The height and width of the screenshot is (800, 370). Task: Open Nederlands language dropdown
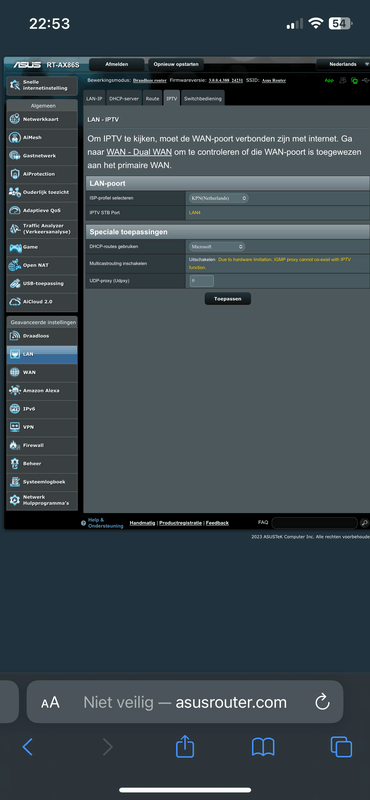(343, 64)
